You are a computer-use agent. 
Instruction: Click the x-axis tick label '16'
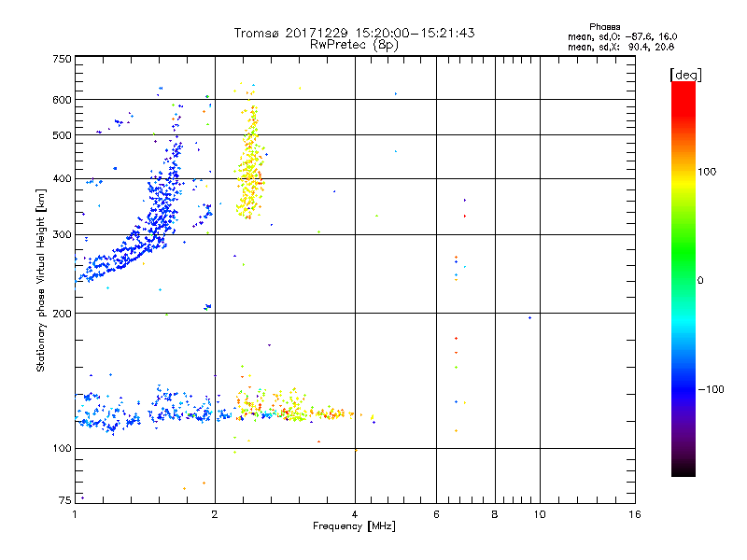point(635,514)
